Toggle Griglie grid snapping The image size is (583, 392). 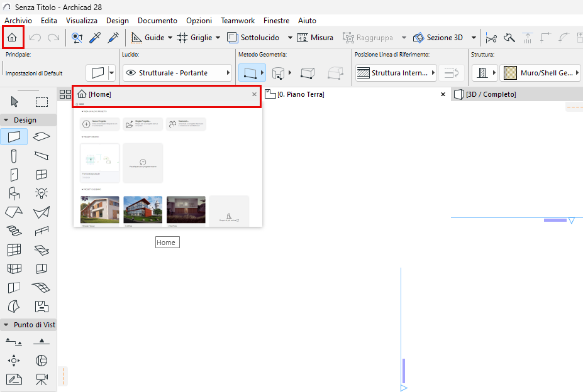(x=194, y=38)
